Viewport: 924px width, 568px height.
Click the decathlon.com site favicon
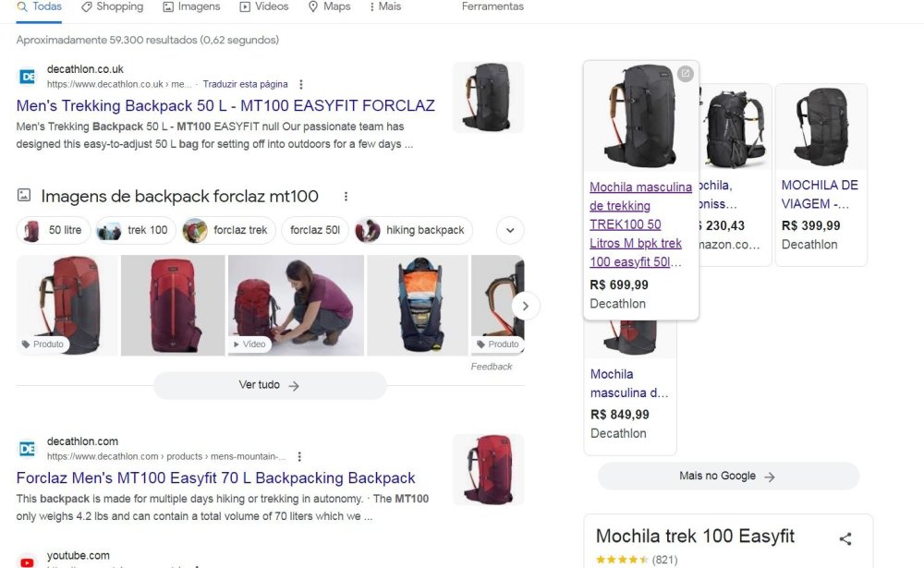(28, 449)
